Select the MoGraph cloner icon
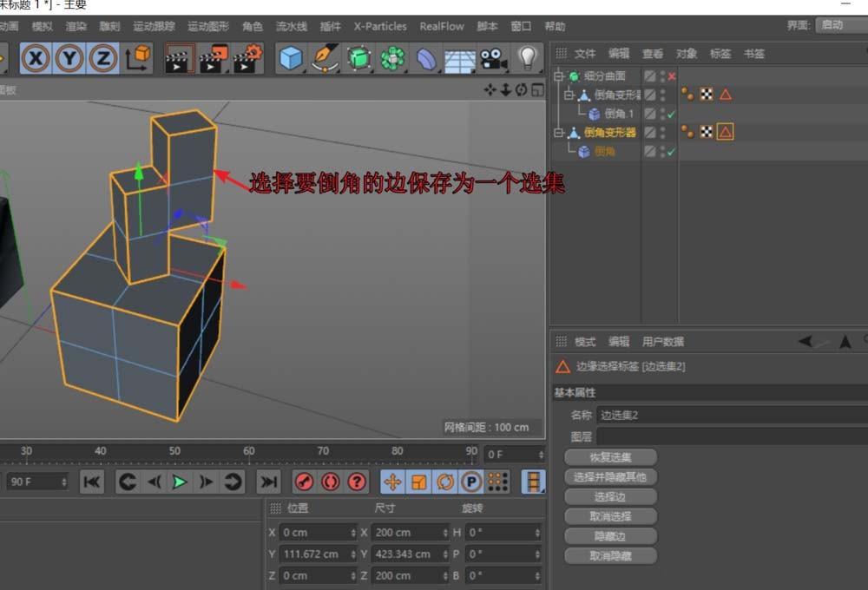The image size is (868, 590). point(391,58)
